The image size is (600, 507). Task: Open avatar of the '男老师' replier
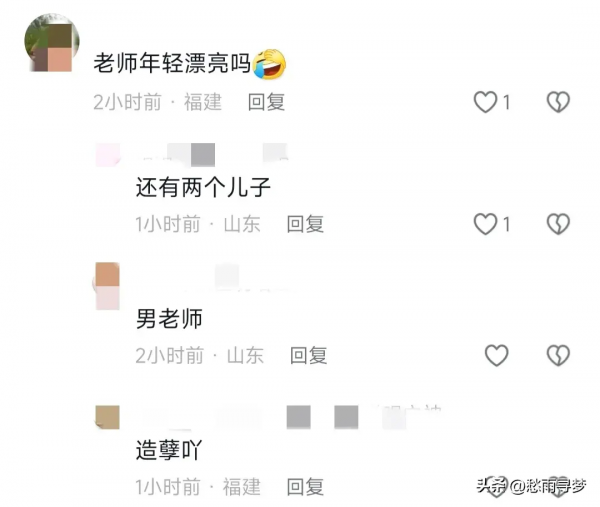coord(107,286)
